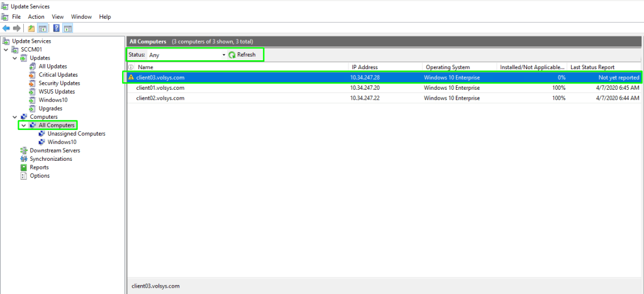Select the client01.volsys.com row
Screen dimensions: 644x294
pyautogui.click(x=160, y=88)
